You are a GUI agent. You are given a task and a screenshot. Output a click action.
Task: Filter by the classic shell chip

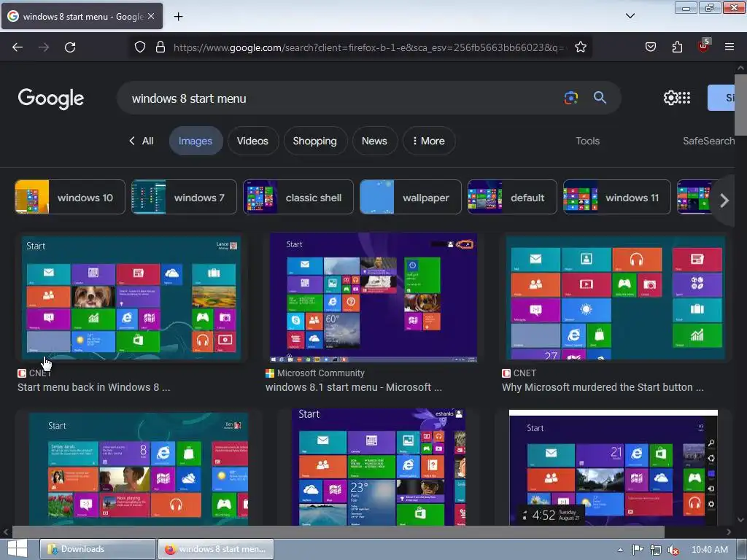click(298, 197)
